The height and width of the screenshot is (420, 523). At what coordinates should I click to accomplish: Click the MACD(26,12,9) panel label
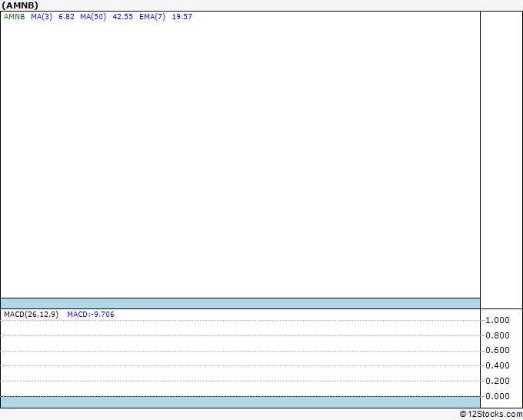click(31, 315)
